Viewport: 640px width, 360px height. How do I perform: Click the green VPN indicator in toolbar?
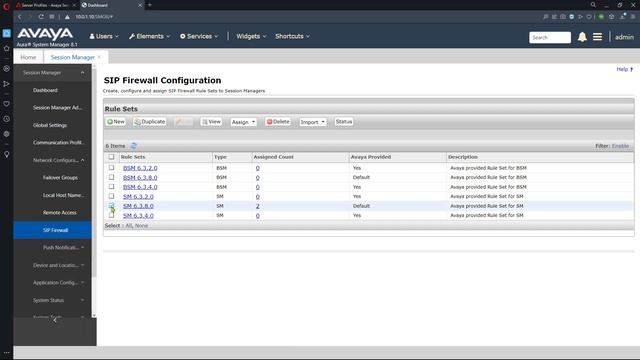tap(601, 17)
